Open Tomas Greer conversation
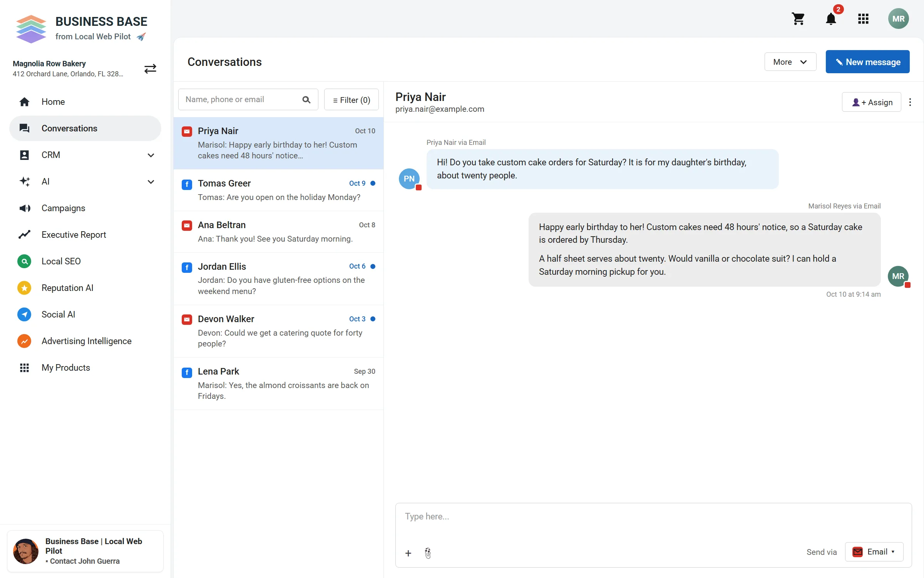 pyautogui.click(x=278, y=190)
